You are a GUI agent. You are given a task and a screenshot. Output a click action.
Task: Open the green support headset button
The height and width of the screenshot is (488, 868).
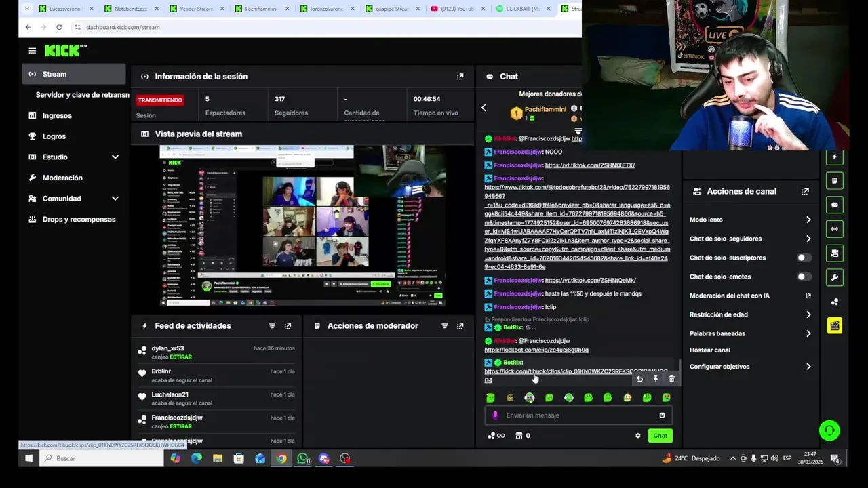829,430
